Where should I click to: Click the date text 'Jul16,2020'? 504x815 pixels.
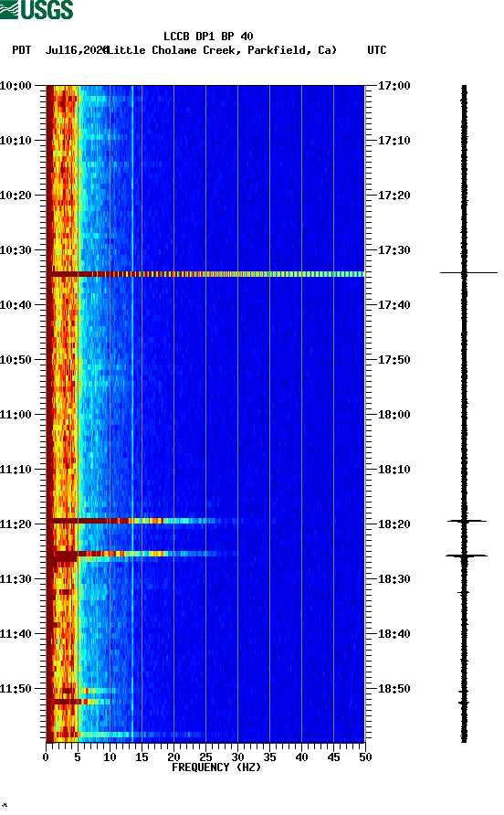click(77, 50)
